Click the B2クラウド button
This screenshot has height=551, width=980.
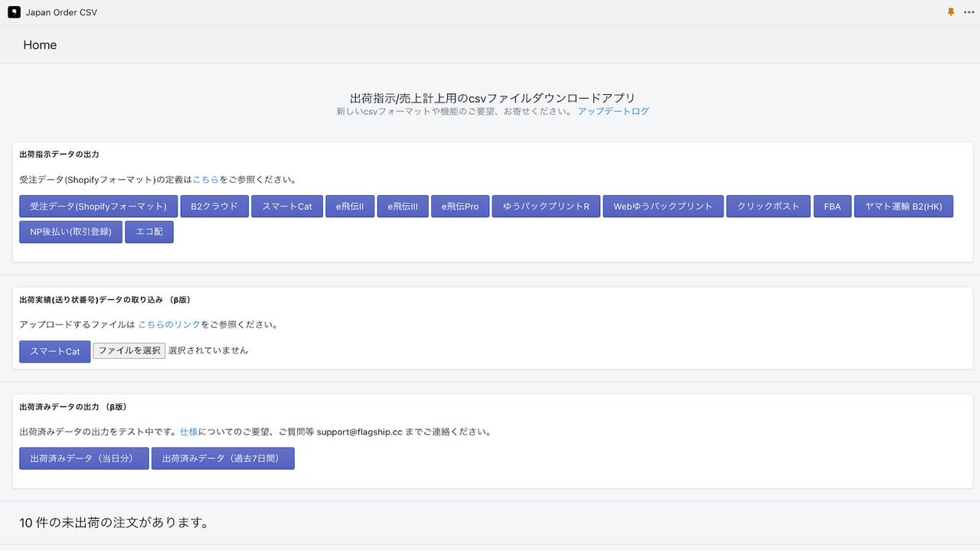tap(214, 206)
